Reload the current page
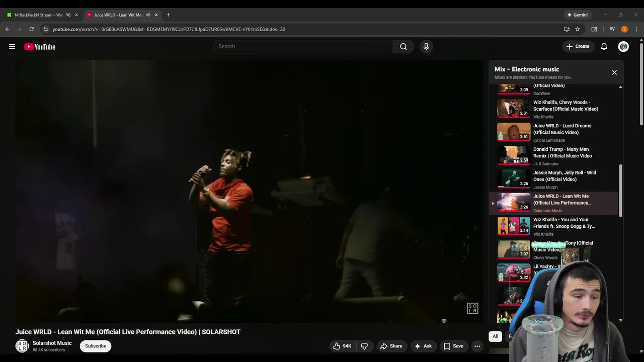Viewport: 644px width, 362px height. 31,29
